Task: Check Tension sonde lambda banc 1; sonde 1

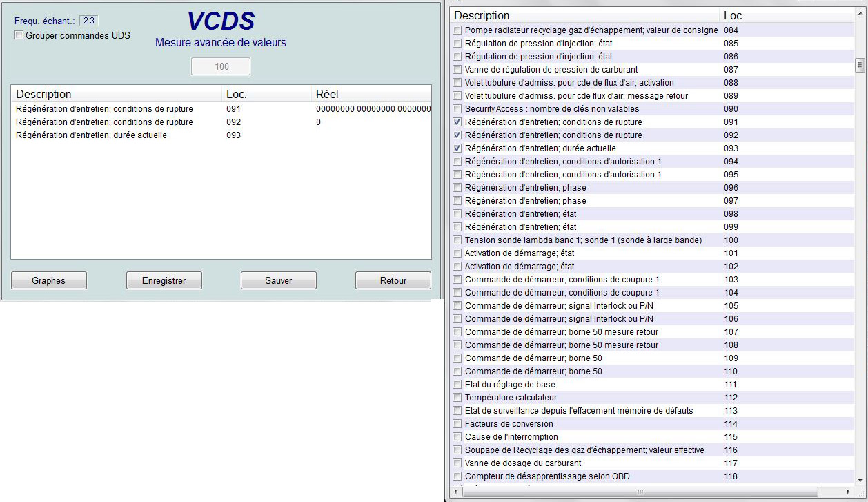Action: click(457, 240)
